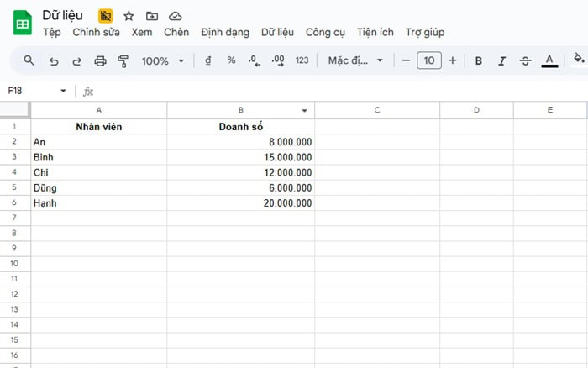Decrease decimal places

(x=255, y=60)
